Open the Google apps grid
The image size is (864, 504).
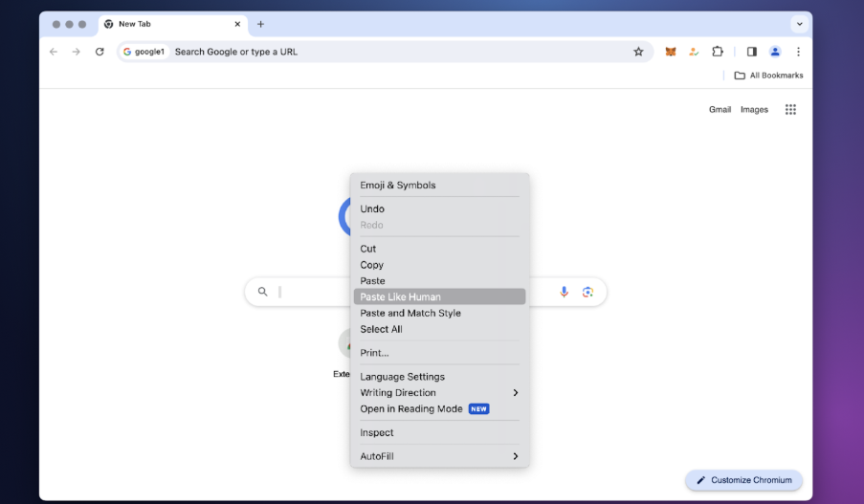(x=790, y=109)
